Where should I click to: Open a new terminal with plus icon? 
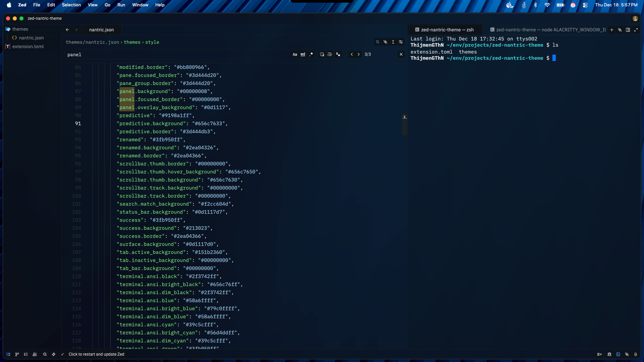click(x=611, y=30)
